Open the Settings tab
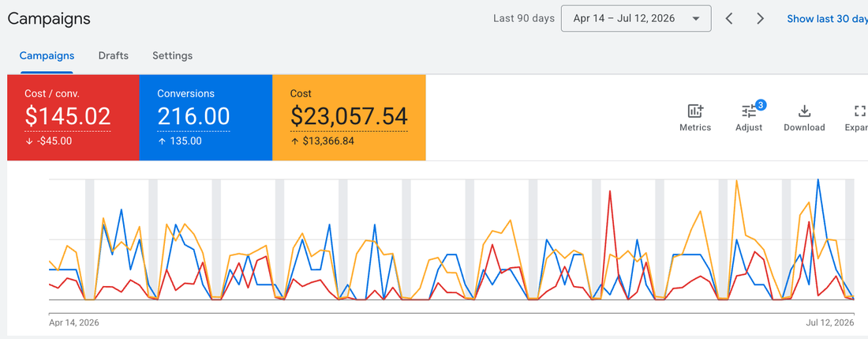 point(173,55)
